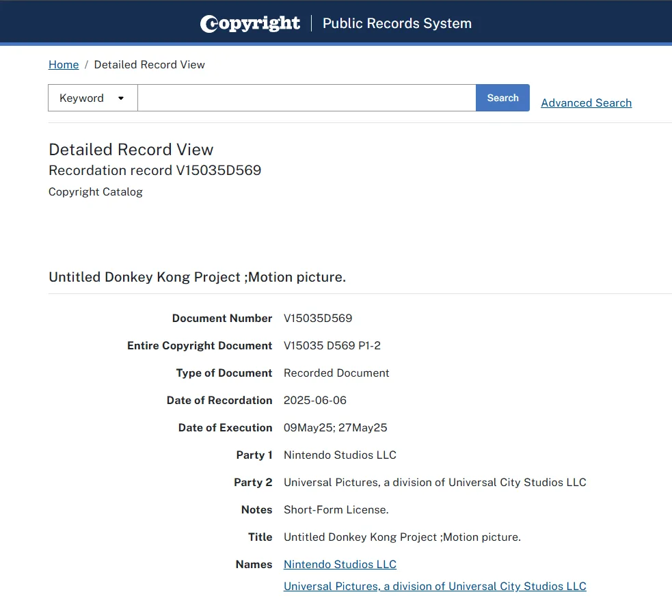Screen dimensions: 672x616
Task: Focus the search text input field
Action: point(306,98)
